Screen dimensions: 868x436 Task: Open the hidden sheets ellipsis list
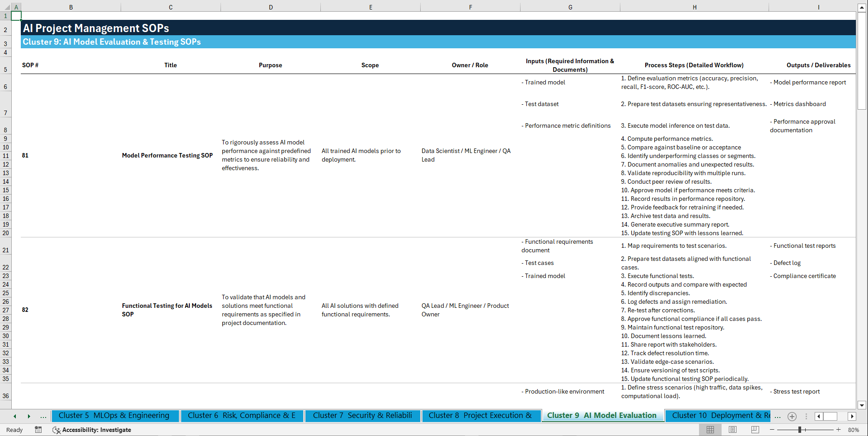(778, 416)
